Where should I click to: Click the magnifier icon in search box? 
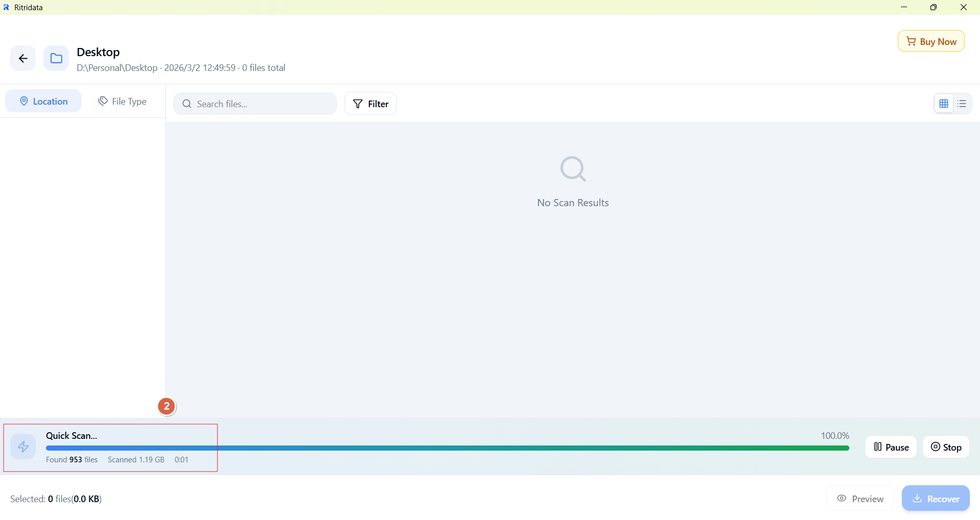[x=187, y=104]
